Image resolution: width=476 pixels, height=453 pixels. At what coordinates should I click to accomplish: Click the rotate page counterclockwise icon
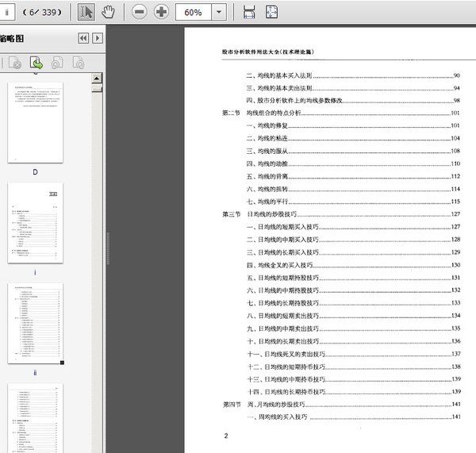[x=57, y=63]
